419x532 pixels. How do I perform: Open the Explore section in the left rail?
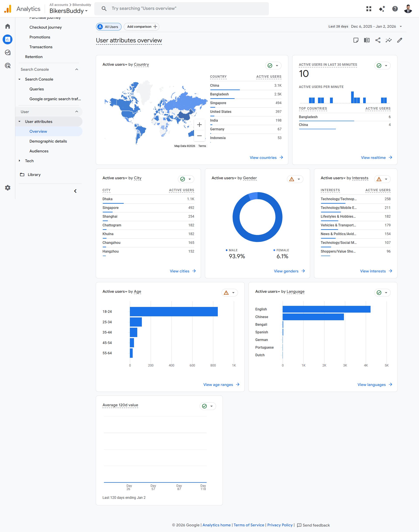(8, 53)
